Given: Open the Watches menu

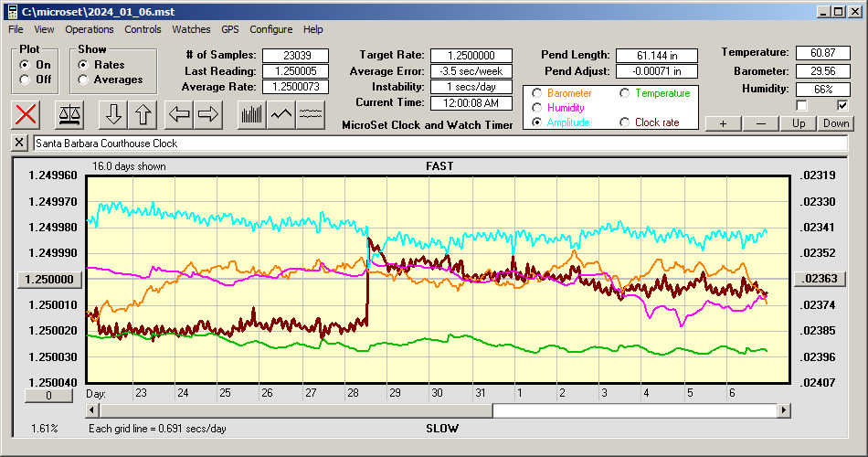Looking at the screenshot, I should click(191, 29).
